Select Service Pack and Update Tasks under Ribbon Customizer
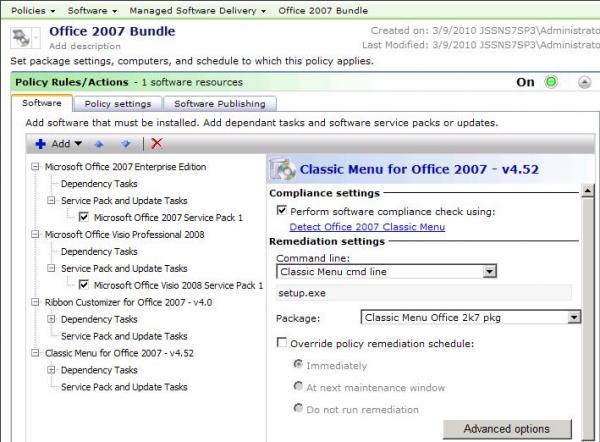 124,336
